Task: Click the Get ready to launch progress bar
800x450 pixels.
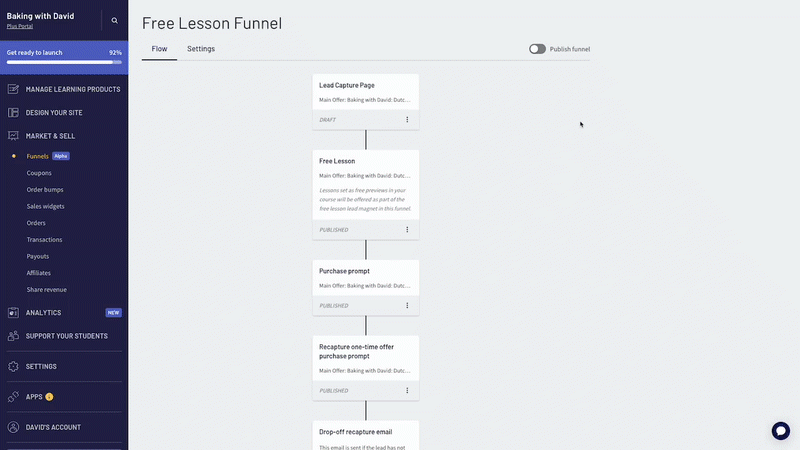Action: point(64,62)
